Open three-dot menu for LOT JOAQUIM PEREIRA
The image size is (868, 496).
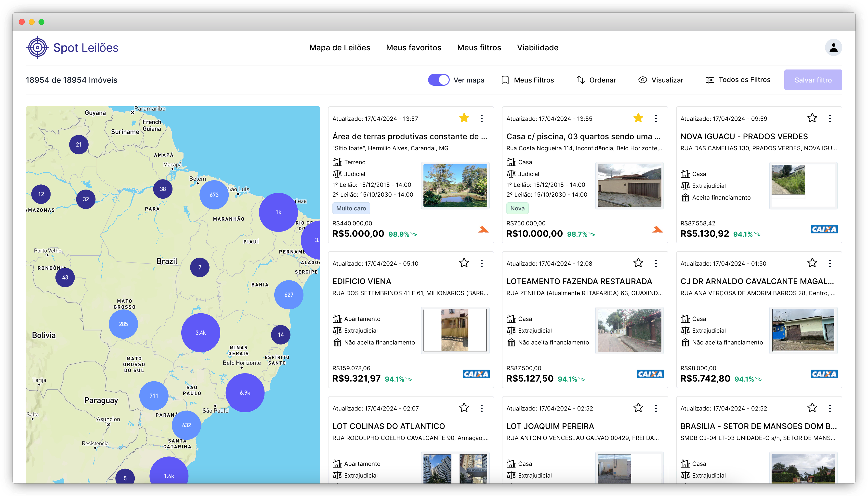coord(656,408)
